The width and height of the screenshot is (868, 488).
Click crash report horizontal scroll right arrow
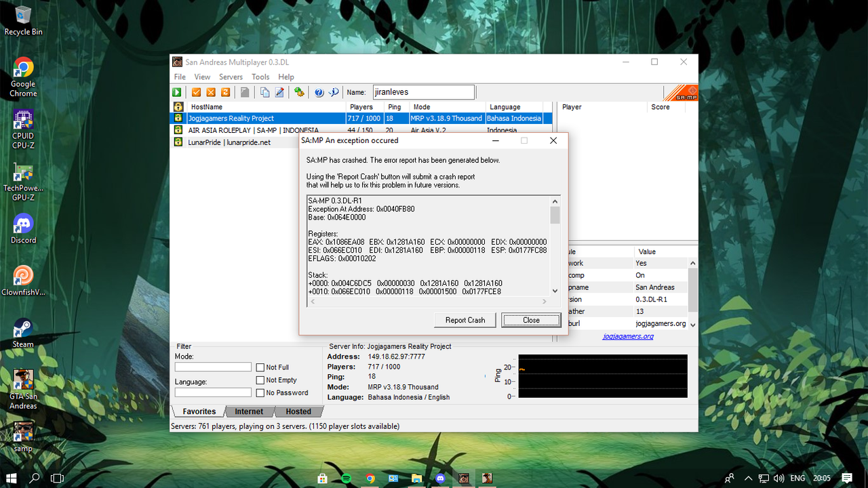pos(544,301)
